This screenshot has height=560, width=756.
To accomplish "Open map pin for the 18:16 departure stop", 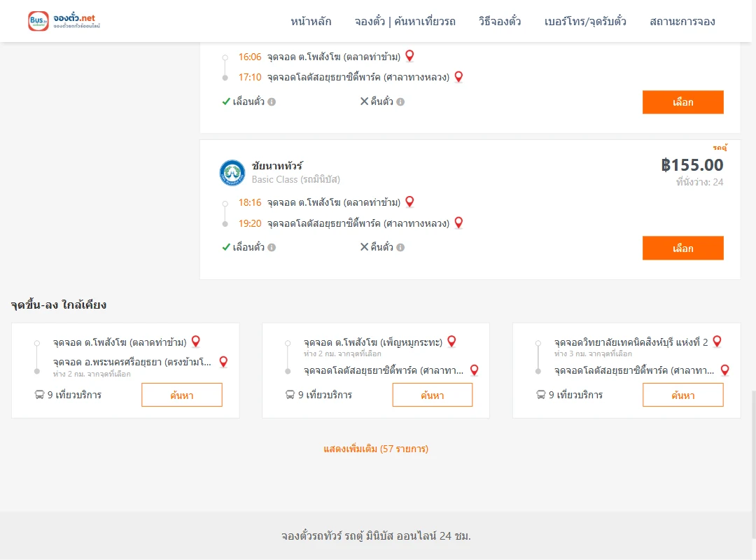I will click(x=409, y=202).
